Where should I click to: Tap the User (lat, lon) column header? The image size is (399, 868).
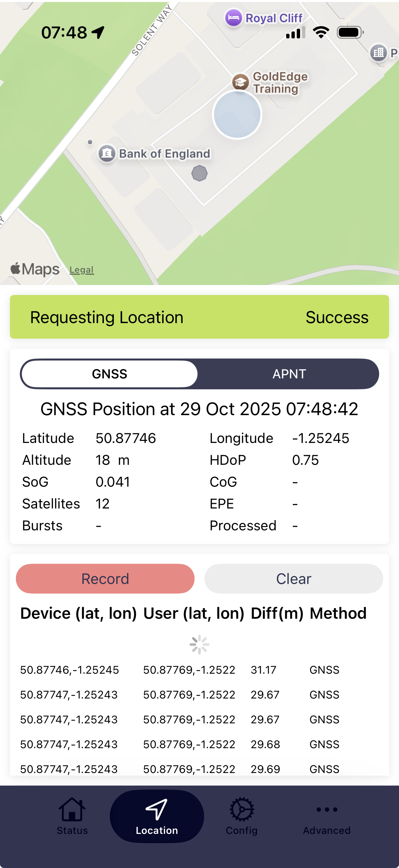tap(194, 613)
